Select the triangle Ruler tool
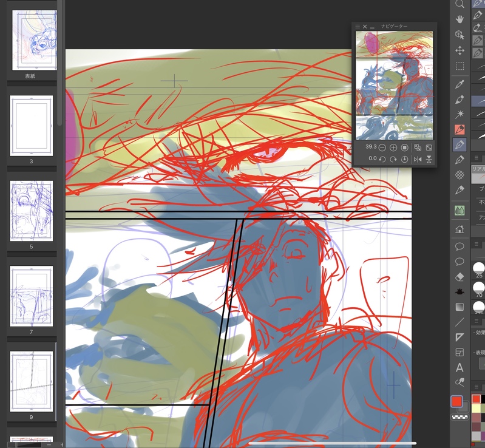Viewport: 485px width, 448px height. (x=460, y=337)
